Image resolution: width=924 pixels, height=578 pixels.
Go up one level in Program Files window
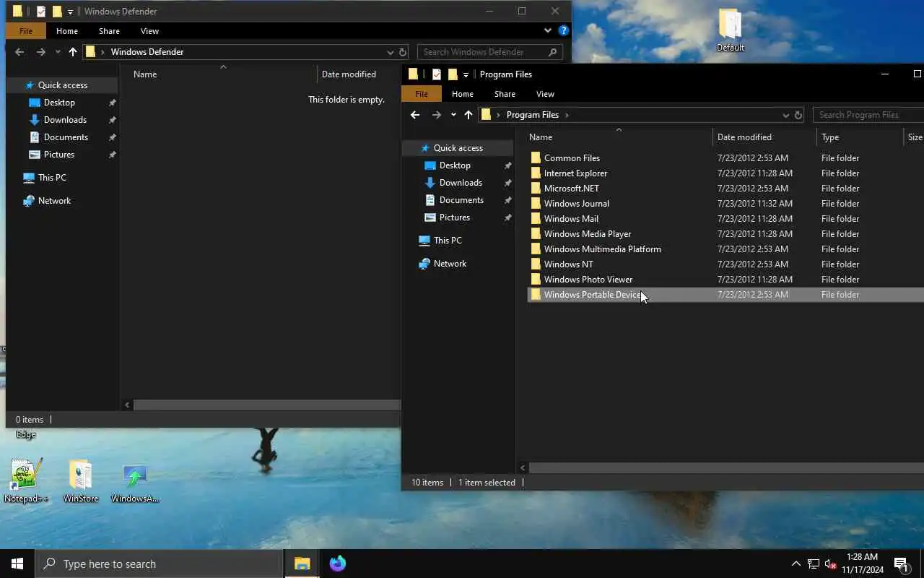(468, 115)
